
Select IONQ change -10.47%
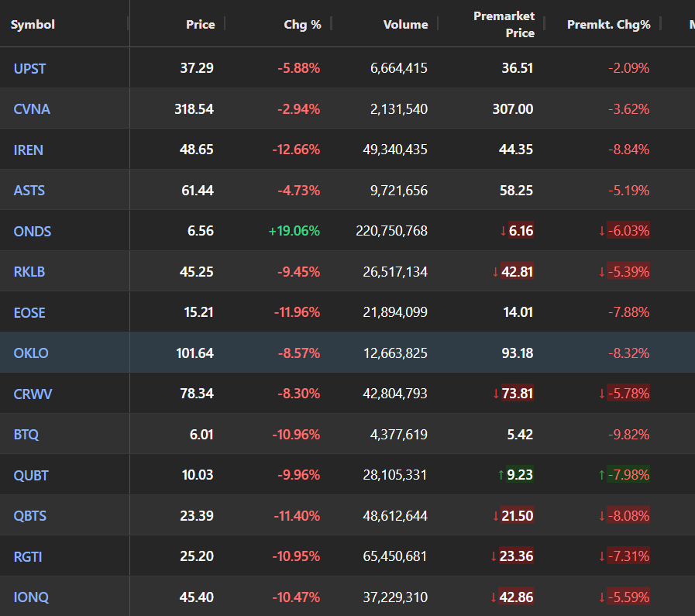click(296, 597)
